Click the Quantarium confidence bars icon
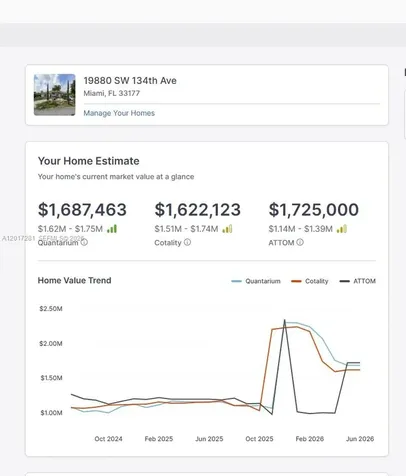Viewport: 406px width, 476px height. (112, 229)
